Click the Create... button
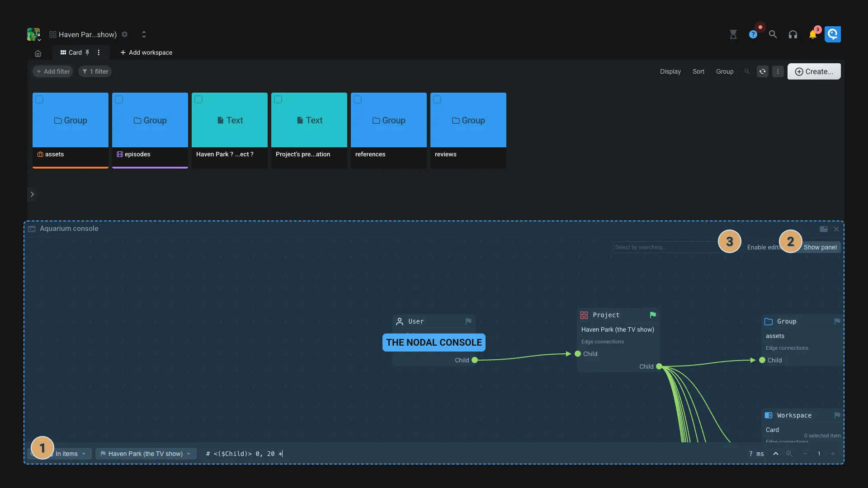Image resolution: width=868 pixels, height=488 pixels. pos(814,71)
